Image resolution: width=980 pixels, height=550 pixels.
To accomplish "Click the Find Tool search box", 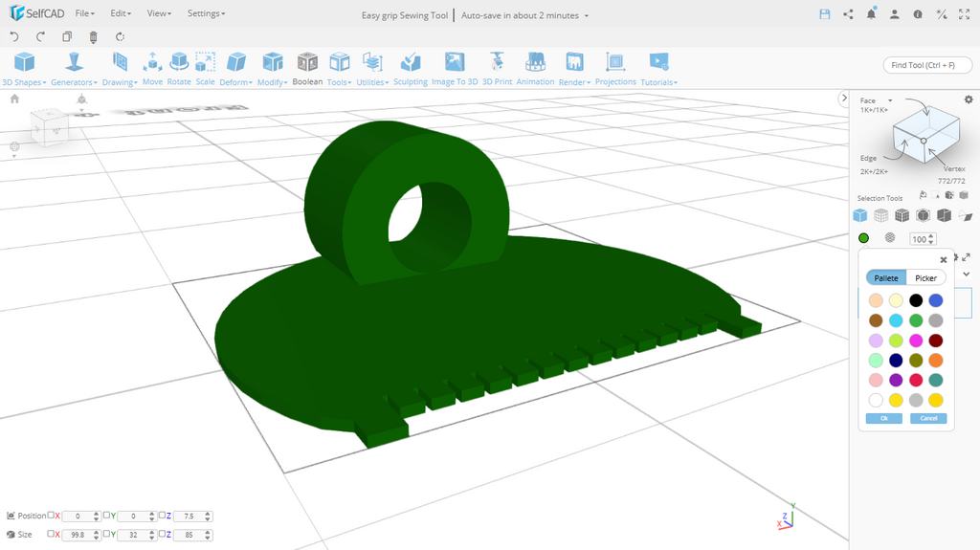I will tap(927, 65).
